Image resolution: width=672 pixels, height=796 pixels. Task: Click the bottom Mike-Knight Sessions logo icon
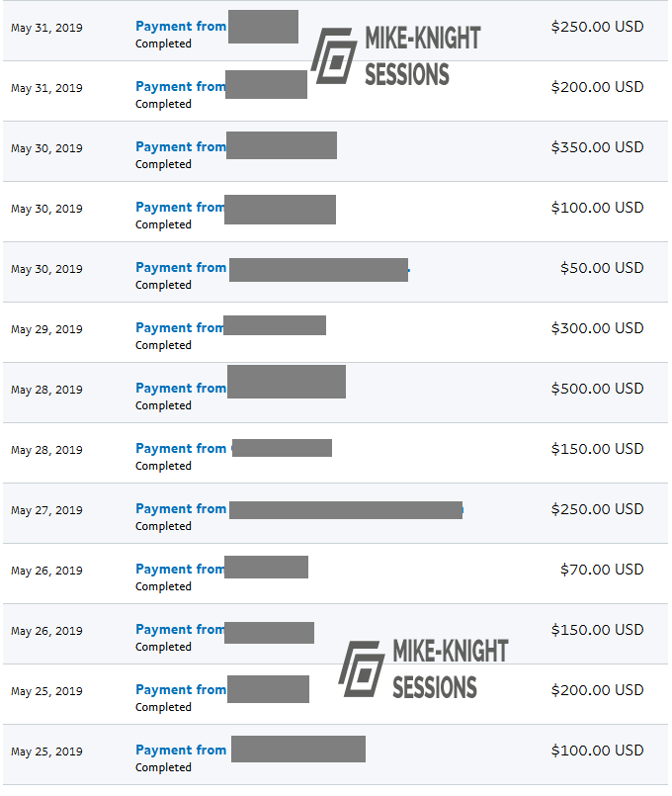click(362, 668)
